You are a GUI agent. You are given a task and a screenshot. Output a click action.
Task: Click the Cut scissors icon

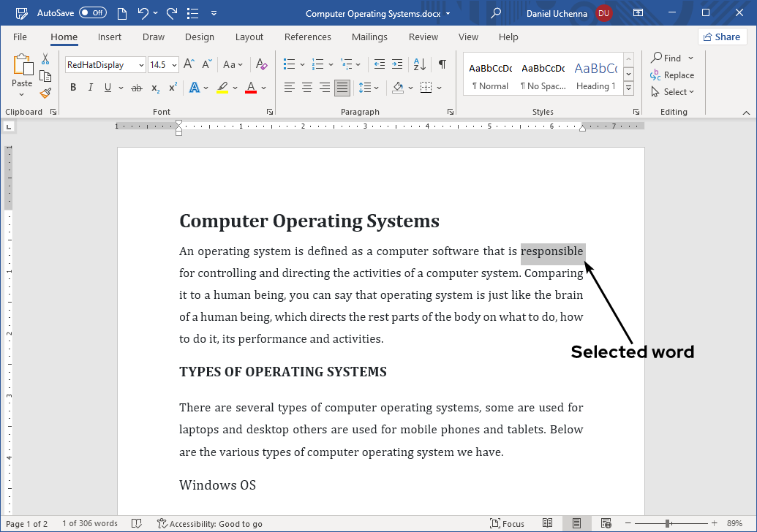click(45, 59)
